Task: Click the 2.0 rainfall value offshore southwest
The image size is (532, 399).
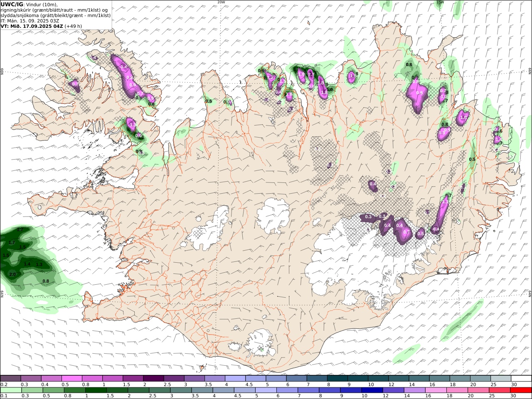Action: point(12,274)
